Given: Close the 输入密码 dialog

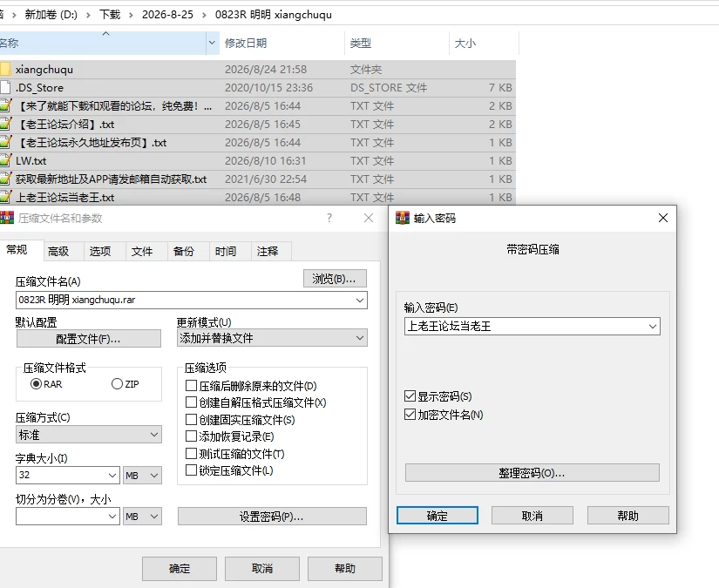Looking at the screenshot, I should point(663,218).
